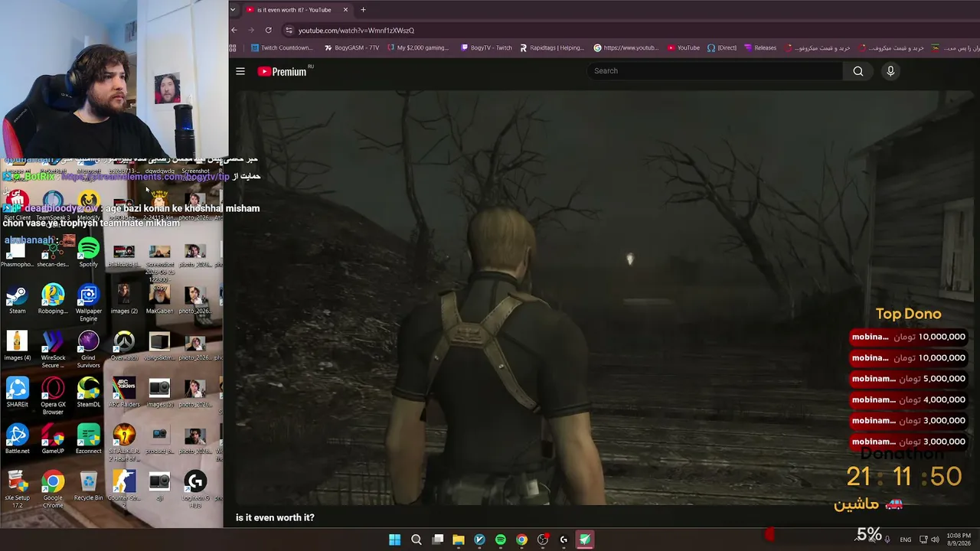Open the YouTube guide hamburger menu
980x551 pixels.
point(240,71)
